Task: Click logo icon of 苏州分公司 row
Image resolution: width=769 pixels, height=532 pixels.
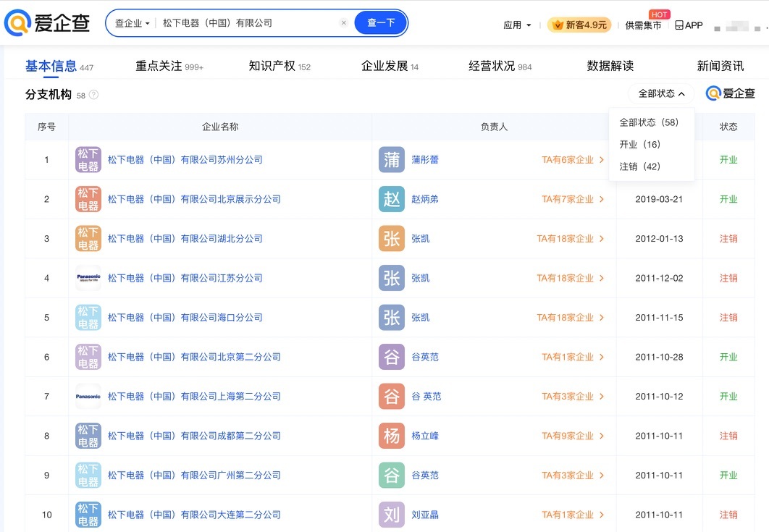Action: coord(88,160)
